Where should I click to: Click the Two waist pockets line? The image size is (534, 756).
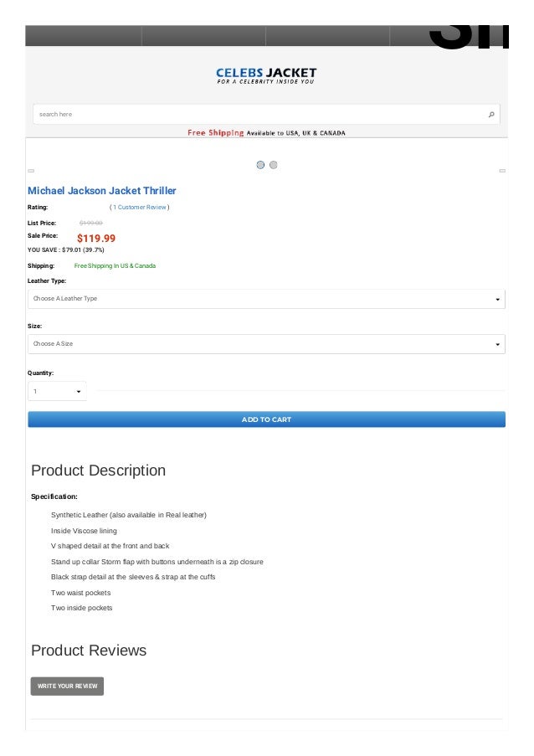coord(81,593)
